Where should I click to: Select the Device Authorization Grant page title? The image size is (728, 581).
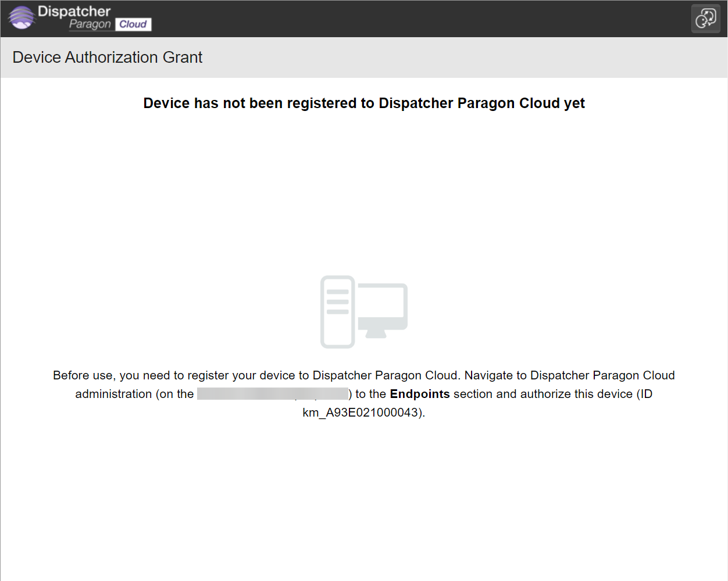[x=108, y=58]
